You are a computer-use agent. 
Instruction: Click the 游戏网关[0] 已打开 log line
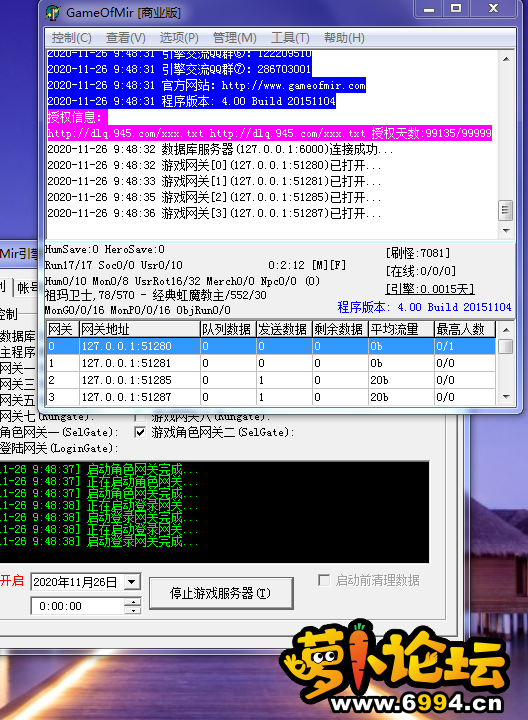tap(214, 165)
